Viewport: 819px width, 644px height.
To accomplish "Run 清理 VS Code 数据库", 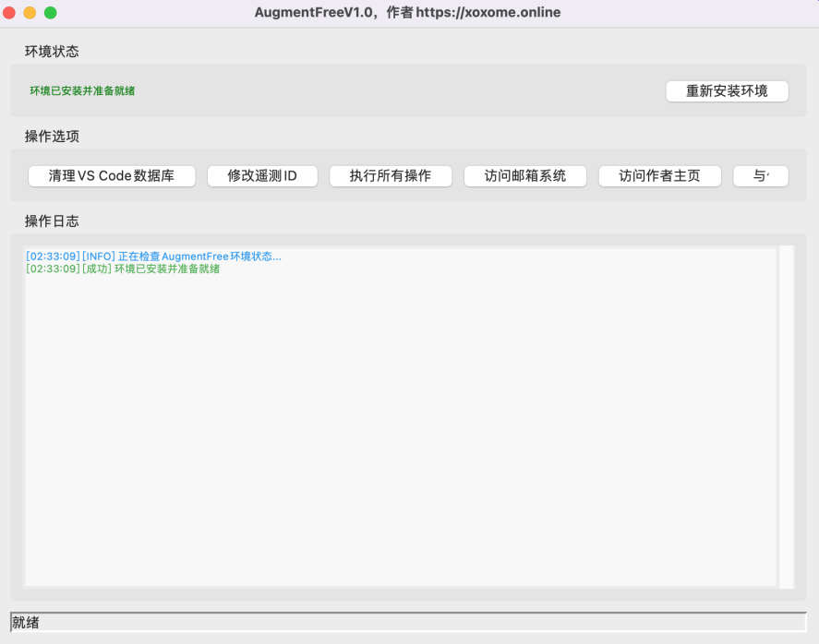I will click(112, 176).
